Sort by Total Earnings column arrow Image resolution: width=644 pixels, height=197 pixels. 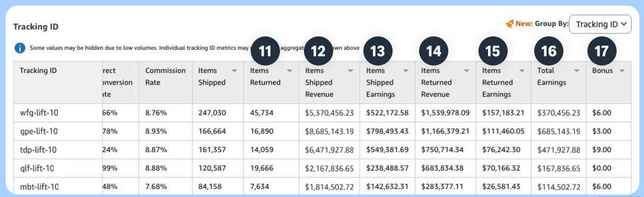[x=577, y=71]
